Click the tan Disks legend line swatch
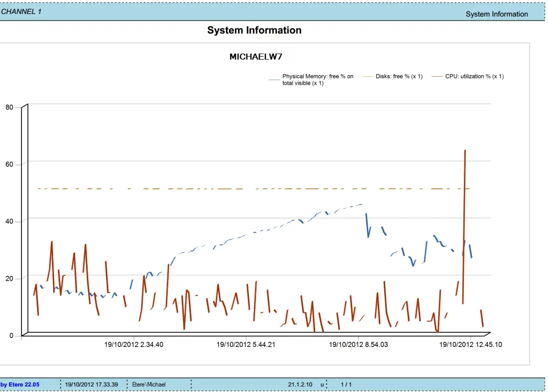This screenshot has width=548, height=392. click(368, 77)
